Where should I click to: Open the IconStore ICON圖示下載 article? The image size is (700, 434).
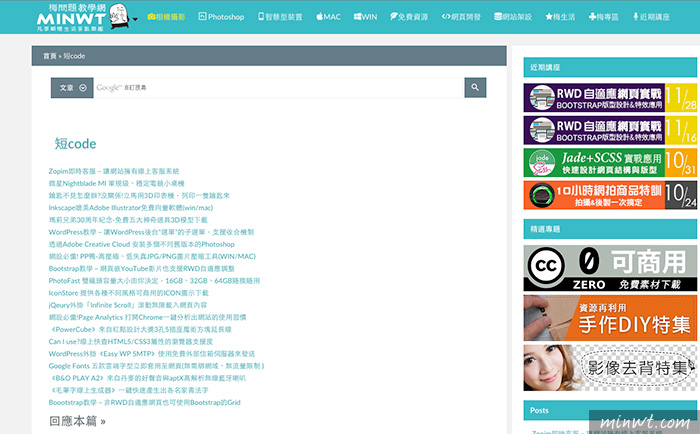pos(129,293)
